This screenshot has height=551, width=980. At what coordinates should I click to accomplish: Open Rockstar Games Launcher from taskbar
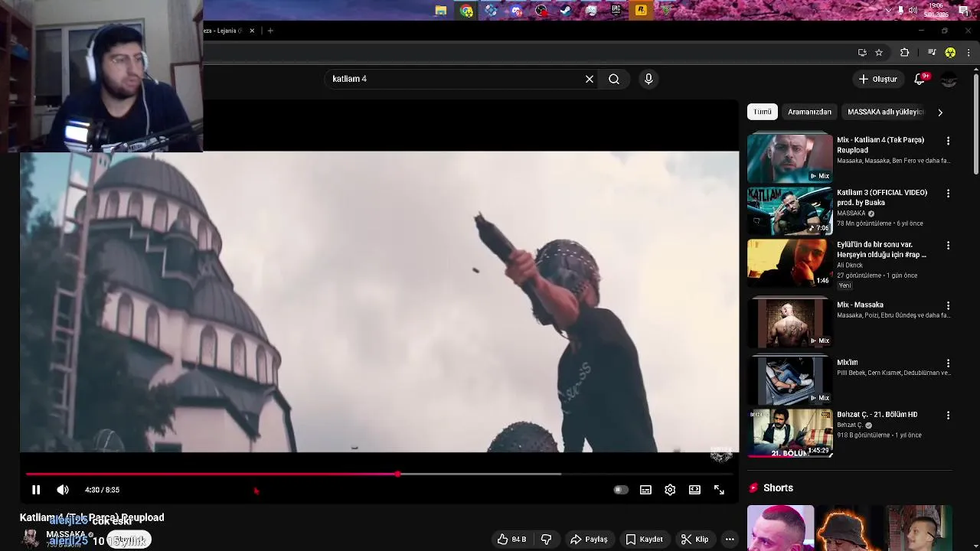click(x=641, y=10)
